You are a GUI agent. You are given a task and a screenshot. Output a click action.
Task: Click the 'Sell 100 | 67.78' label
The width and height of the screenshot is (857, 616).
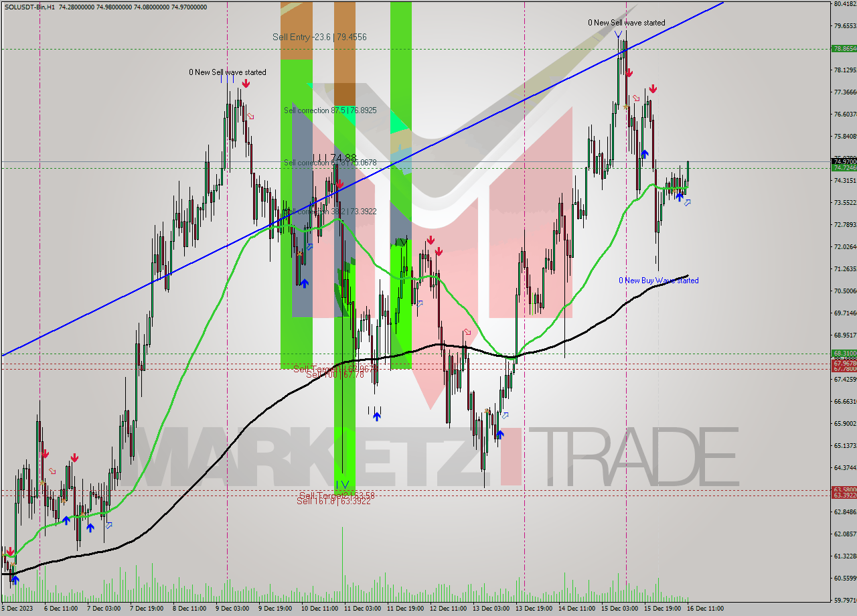335,374
